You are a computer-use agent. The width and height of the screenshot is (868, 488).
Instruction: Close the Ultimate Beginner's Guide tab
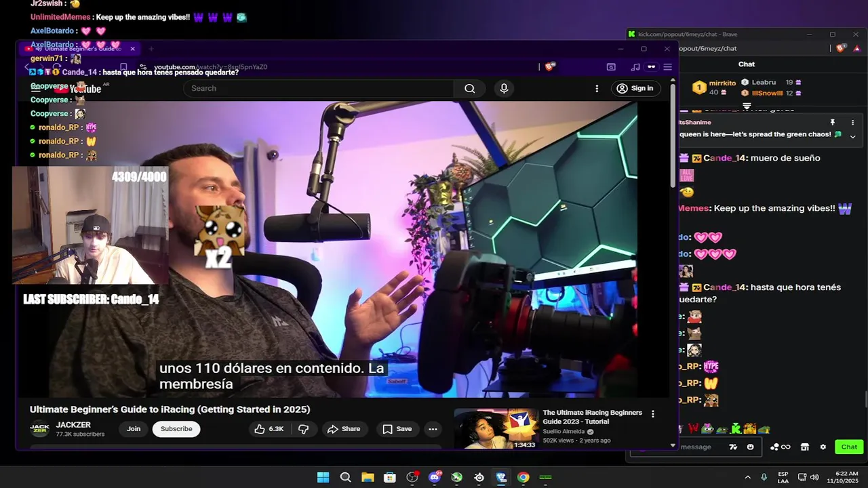pos(133,49)
